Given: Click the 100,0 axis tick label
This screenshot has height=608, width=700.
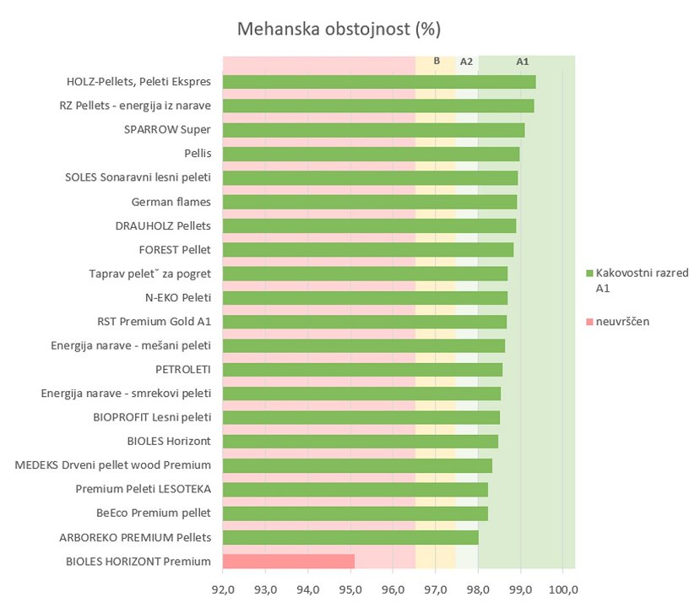Looking at the screenshot, I should (x=563, y=589).
